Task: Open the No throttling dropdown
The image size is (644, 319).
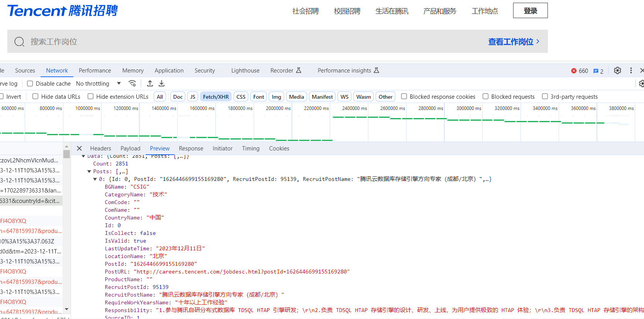Action: (x=98, y=84)
